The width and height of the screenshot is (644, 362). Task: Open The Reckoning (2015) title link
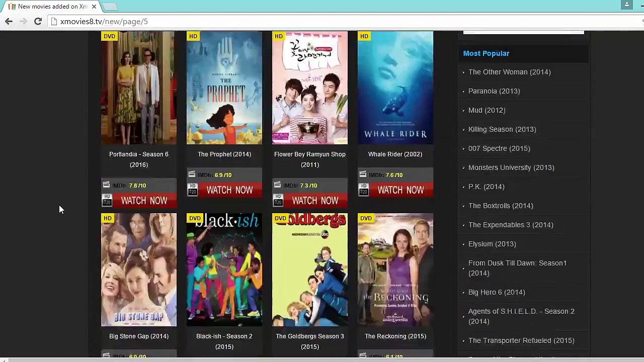[395, 336]
